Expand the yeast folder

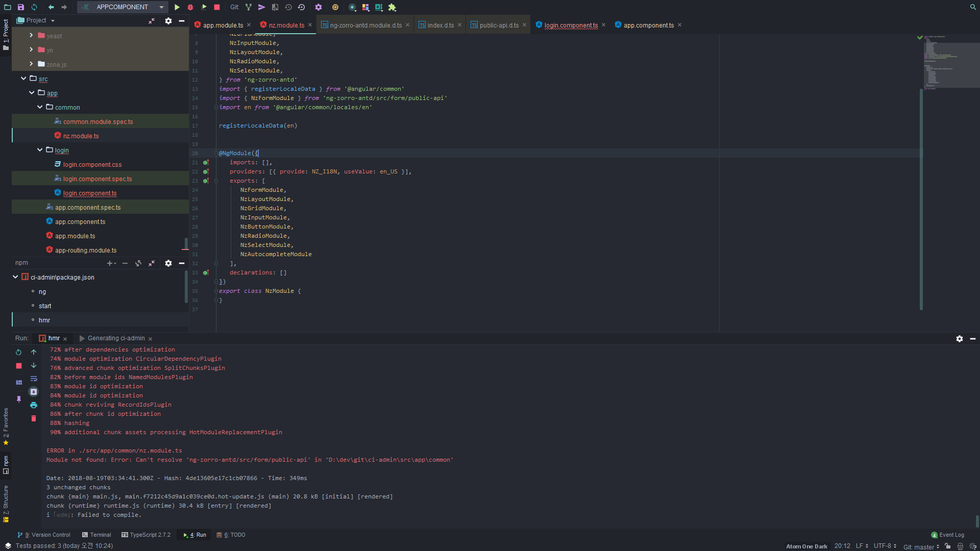pos(31,35)
